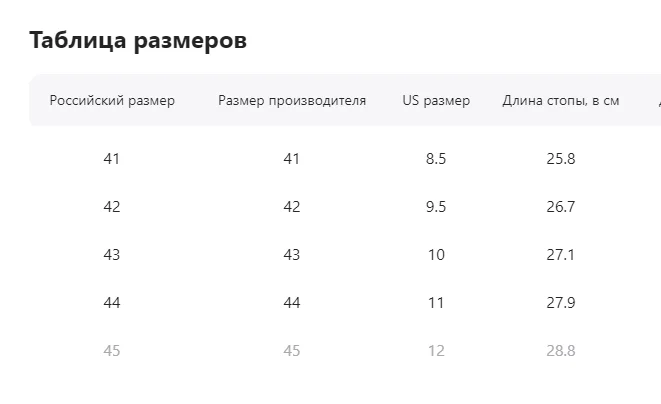Click foot length 27.1 cell
Image resolution: width=661 pixels, height=404 pixels.
point(561,255)
